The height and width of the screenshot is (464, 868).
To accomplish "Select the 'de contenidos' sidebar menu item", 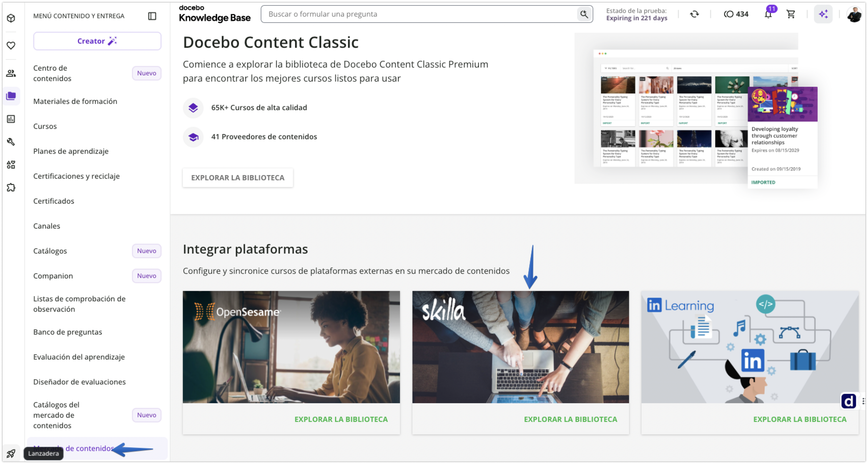I will (97, 448).
